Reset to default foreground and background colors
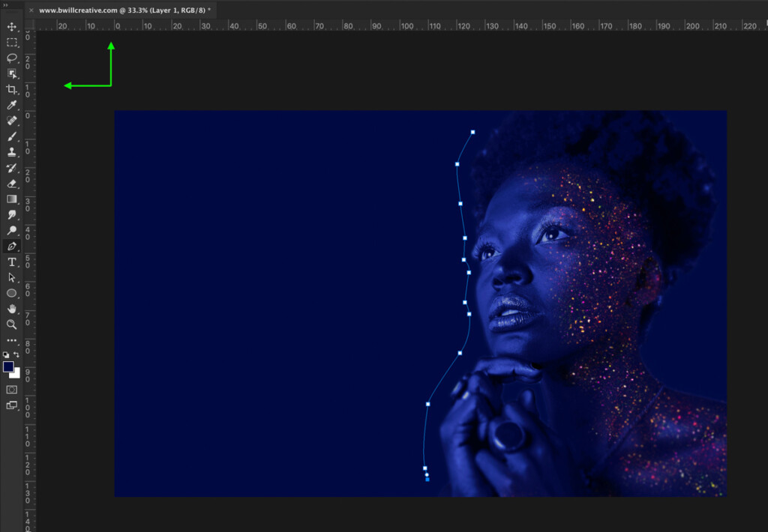768x532 pixels. (x=6, y=354)
